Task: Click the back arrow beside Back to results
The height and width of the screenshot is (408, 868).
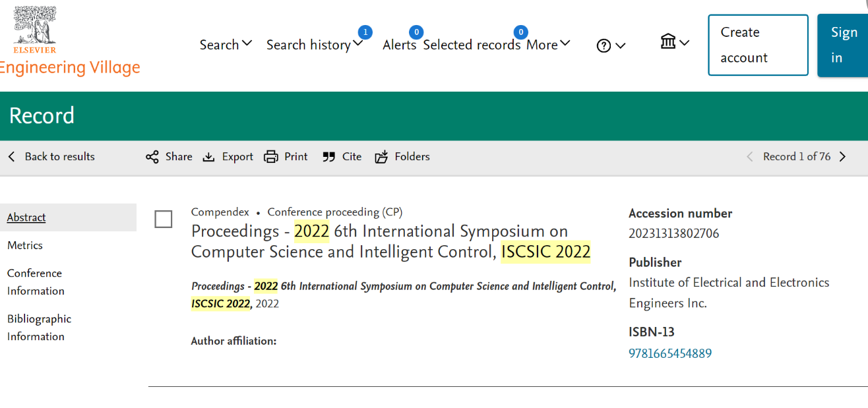Action: 11,156
